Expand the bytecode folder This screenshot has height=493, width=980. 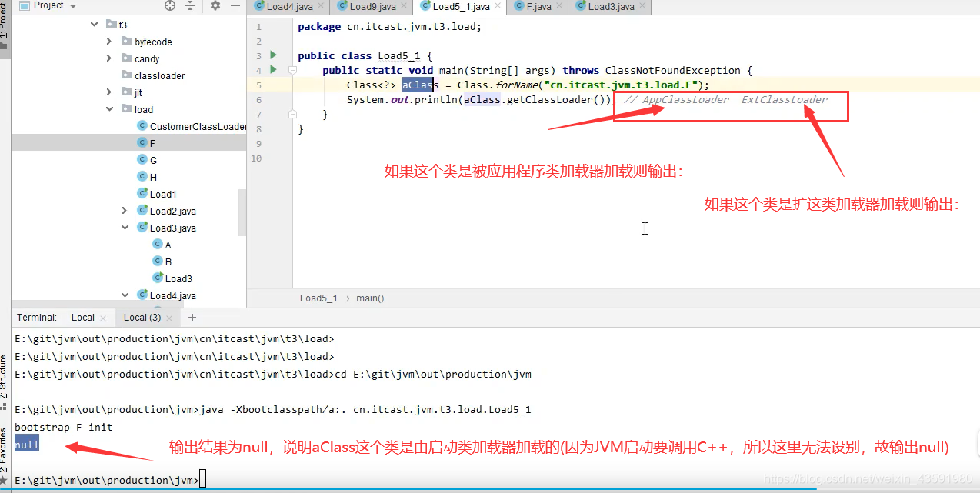click(x=109, y=42)
